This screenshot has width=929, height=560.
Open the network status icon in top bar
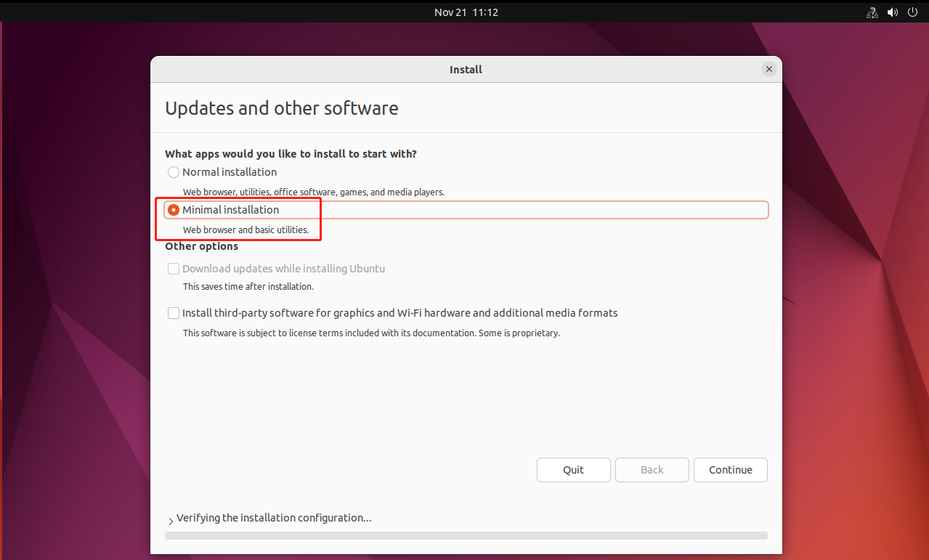tap(872, 12)
